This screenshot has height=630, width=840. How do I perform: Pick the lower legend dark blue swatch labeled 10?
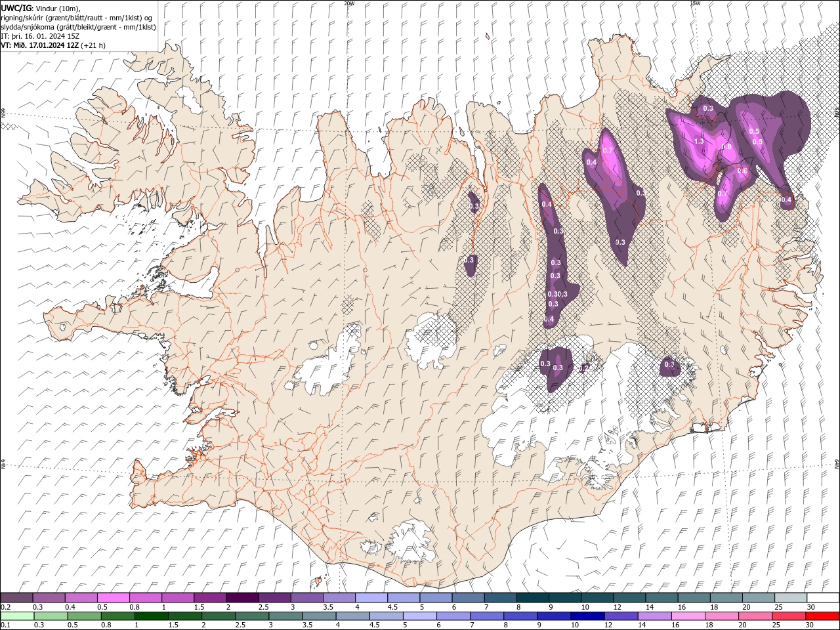click(587, 616)
